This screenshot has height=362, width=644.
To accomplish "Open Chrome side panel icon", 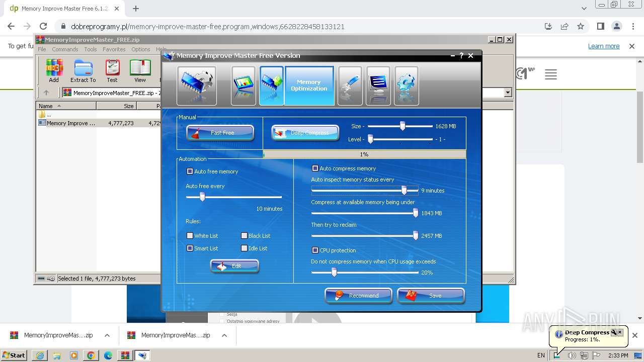I will pyautogui.click(x=600, y=27).
